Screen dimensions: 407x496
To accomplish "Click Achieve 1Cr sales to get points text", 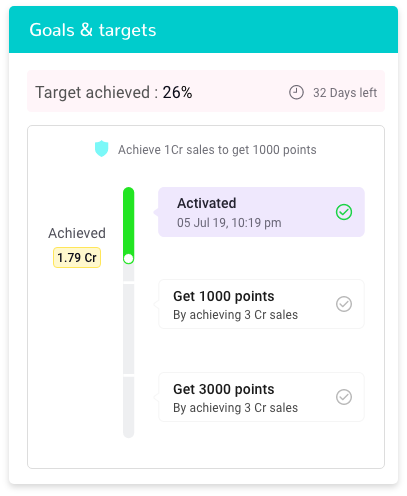I will point(217,150).
